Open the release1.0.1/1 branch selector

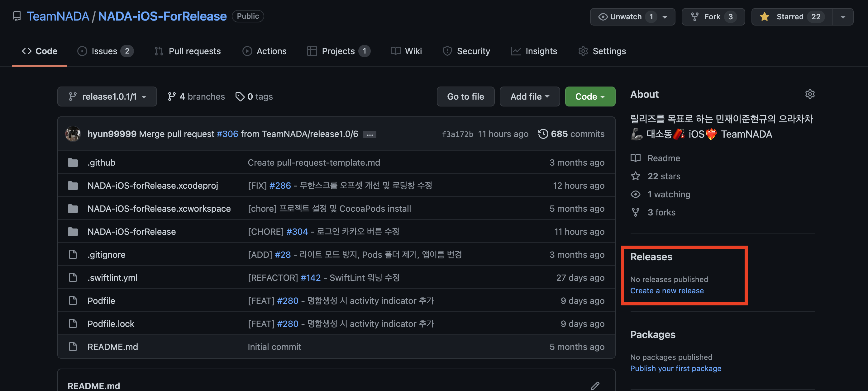point(107,97)
